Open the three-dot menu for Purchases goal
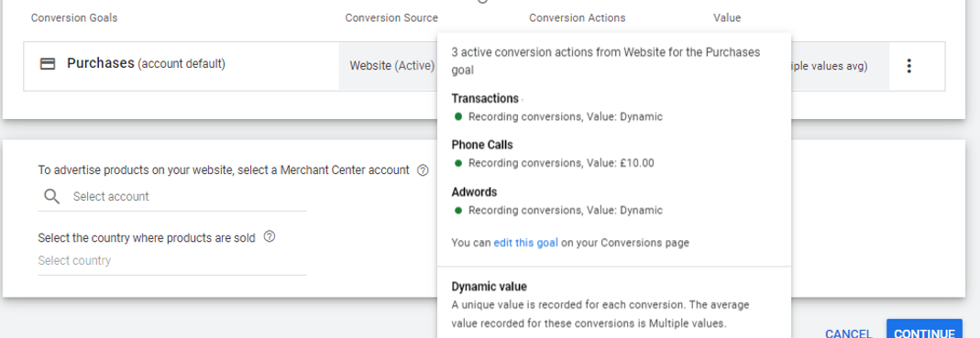Screen dimensions: 980x338 pos(908,66)
